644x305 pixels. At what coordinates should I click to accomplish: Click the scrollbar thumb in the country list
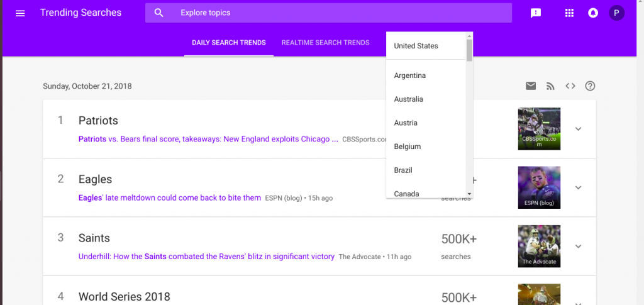point(469,50)
